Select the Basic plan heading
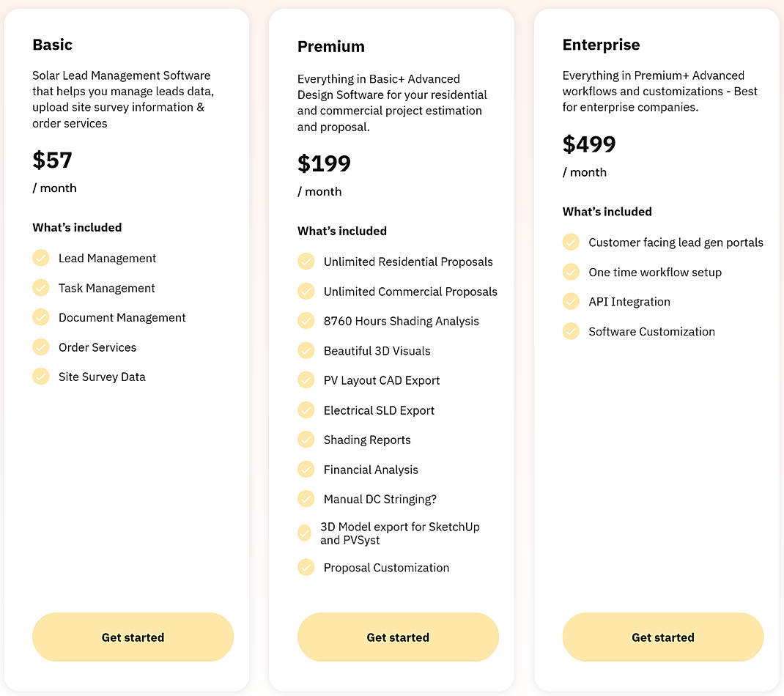 (52, 45)
